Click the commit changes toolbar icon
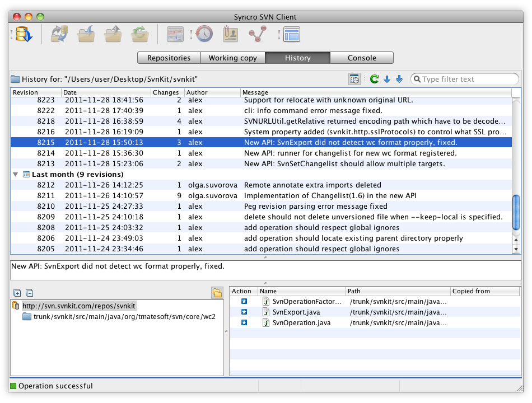 click(113, 34)
